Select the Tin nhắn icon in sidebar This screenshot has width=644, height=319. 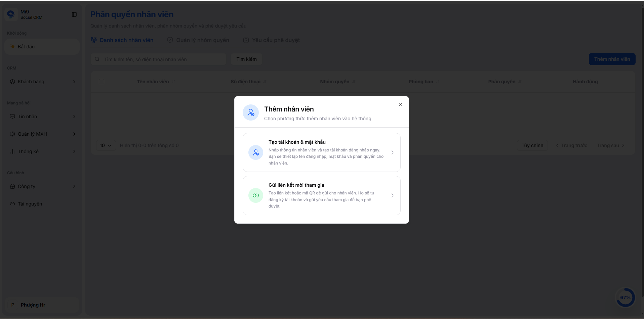12,117
